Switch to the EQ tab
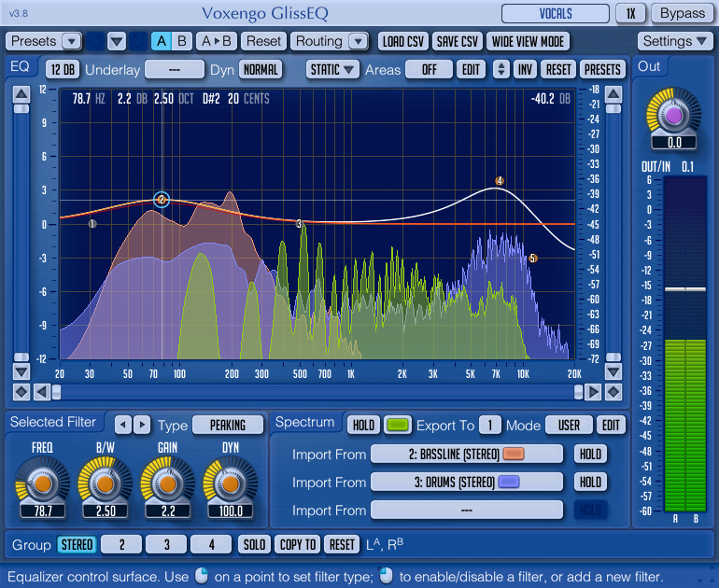The width and height of the screenshot is (719, 588). click(x=20, y=66)
